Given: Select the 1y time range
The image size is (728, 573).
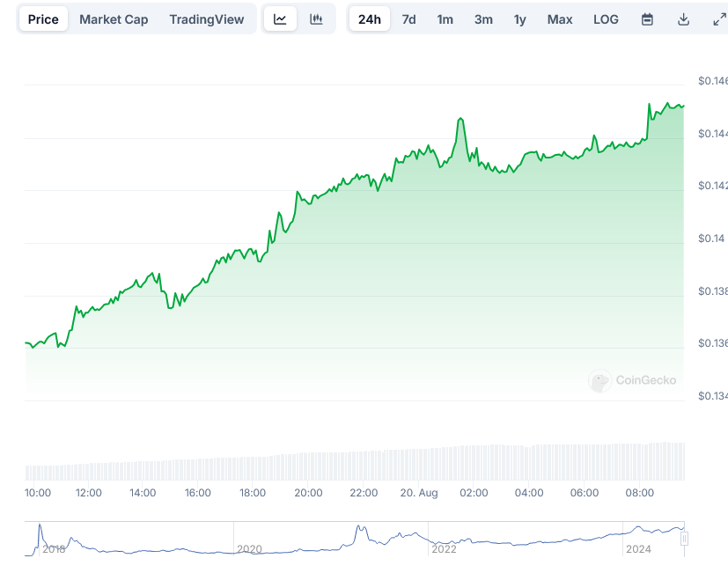Looking at the screenshot, I should (x=519, y=19).
